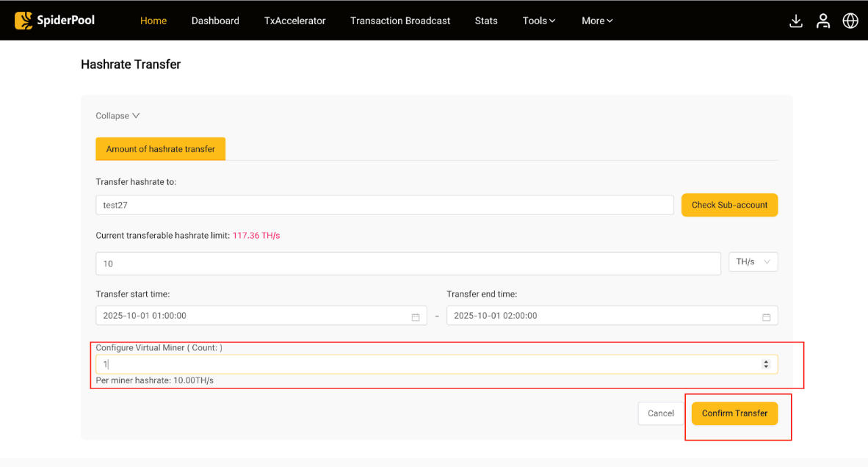Open Transaction Broadcast page
This screenshot has height=467, width=868.
click(x=400, y=21)
